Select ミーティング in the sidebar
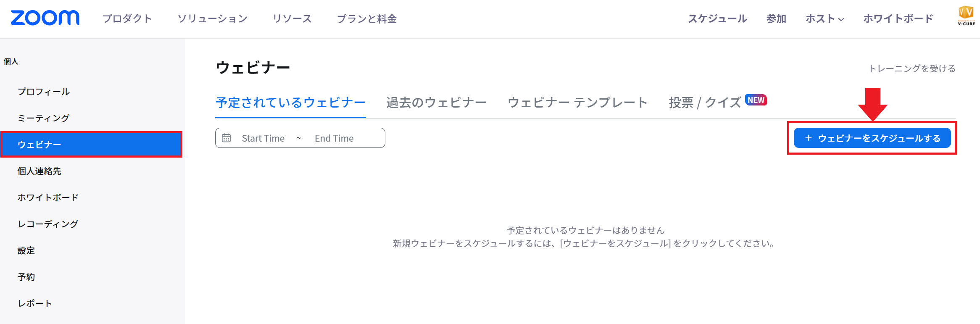Image resolution: width=980 pixels, height=324 pixels. point(43,118)
